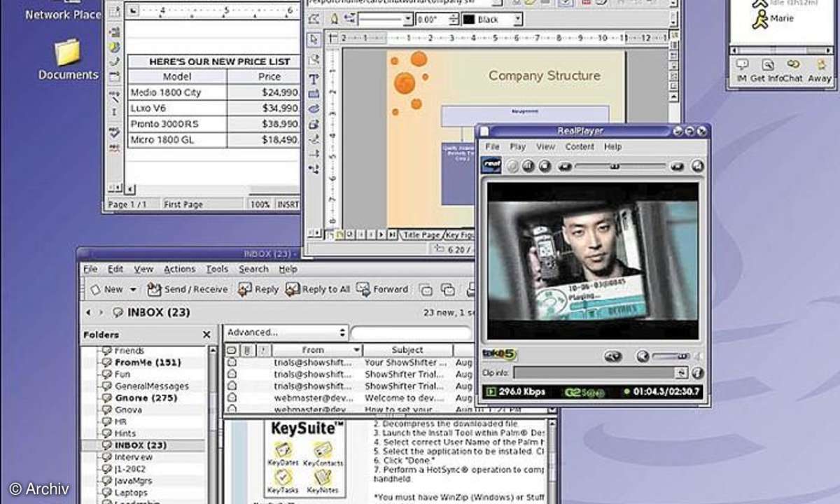Click the take5 logo in RealPlayer
This screenshot has height=504, width=840.
[x=498, y=356]
